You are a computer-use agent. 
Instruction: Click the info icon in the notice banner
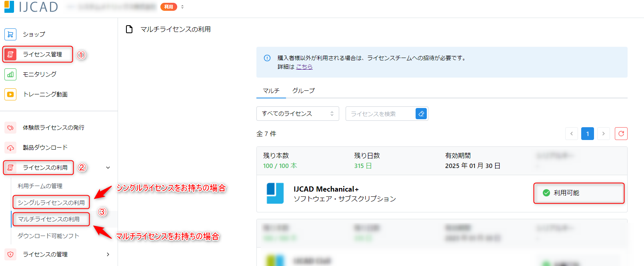coord(267,58)
